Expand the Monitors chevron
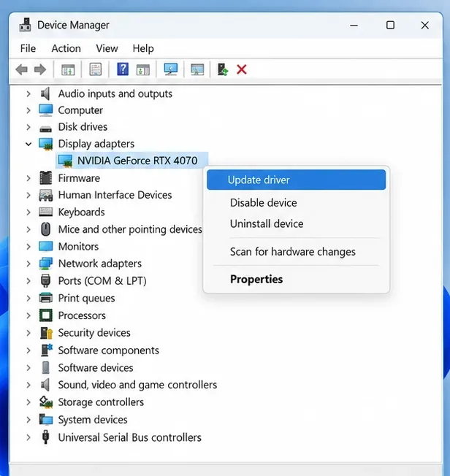Screen dimensions: 450x476 tap(28, 247)
